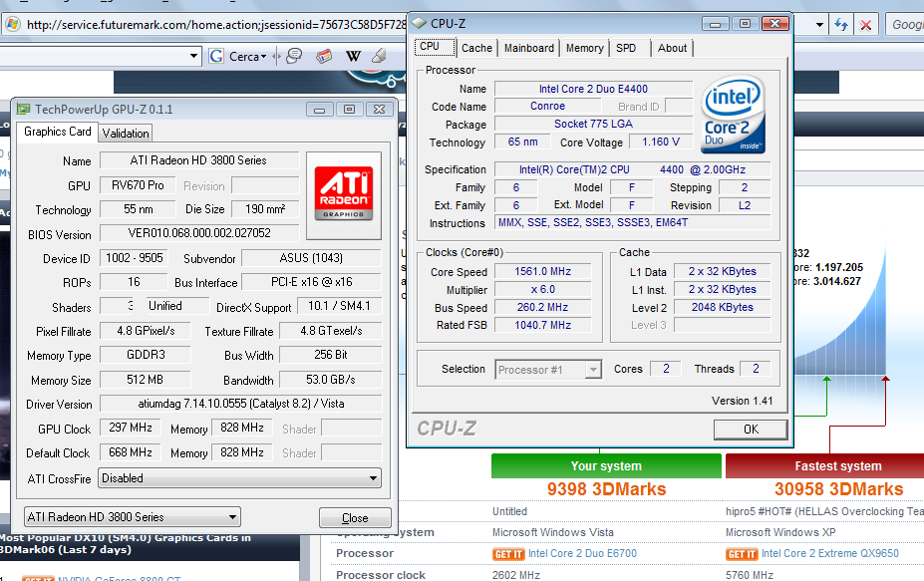This screenshot has width=924, height=581.
Task: Click the Intel Core 2 Duo logo
Action: (733, 115)
